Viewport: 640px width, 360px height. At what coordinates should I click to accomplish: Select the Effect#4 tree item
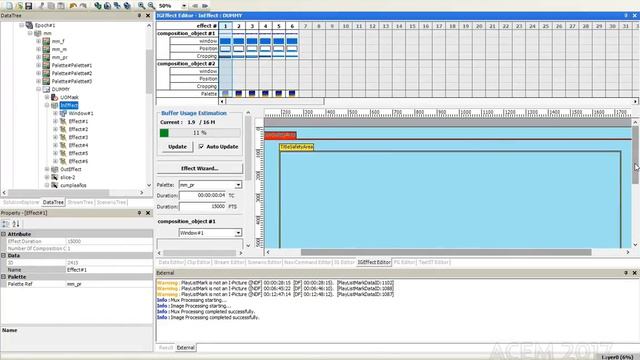click(x=78, y=145)
